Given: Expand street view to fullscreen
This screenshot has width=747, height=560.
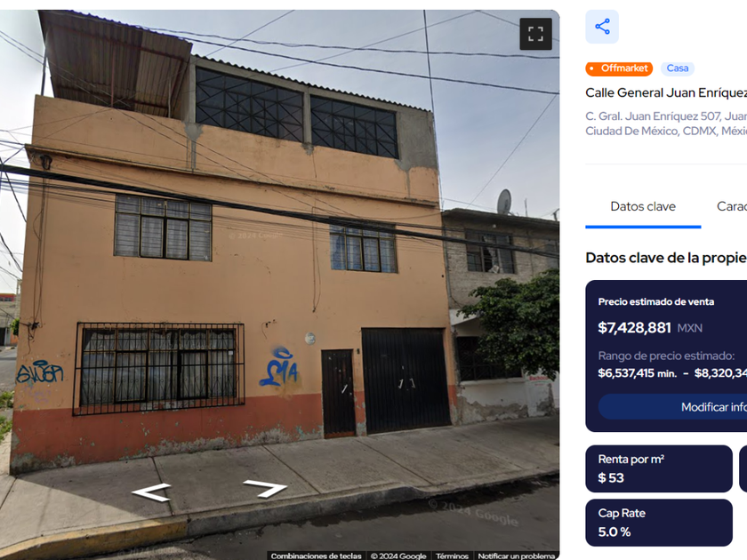Looking at the screenshot, I should (x=535, y=34).
